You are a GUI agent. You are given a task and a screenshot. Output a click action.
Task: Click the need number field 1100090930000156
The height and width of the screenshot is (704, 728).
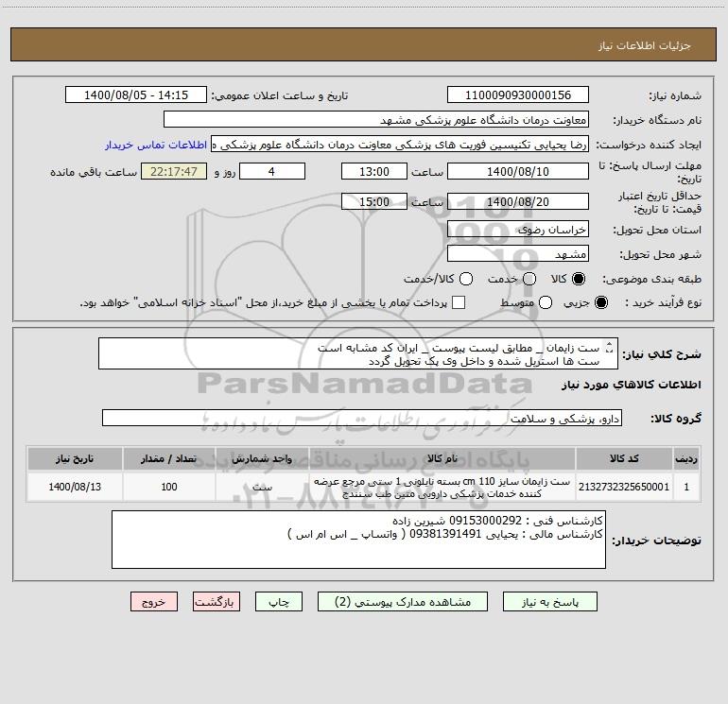tap(518, 94)
